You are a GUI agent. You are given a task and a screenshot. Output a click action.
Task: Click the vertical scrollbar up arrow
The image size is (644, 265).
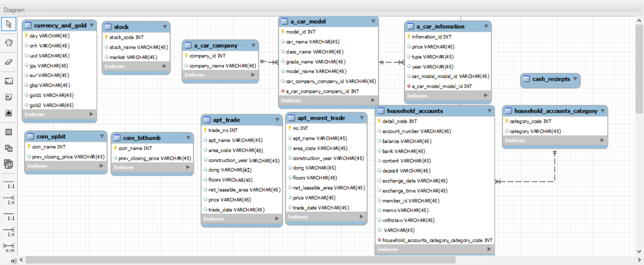click(x=639, y=21)
